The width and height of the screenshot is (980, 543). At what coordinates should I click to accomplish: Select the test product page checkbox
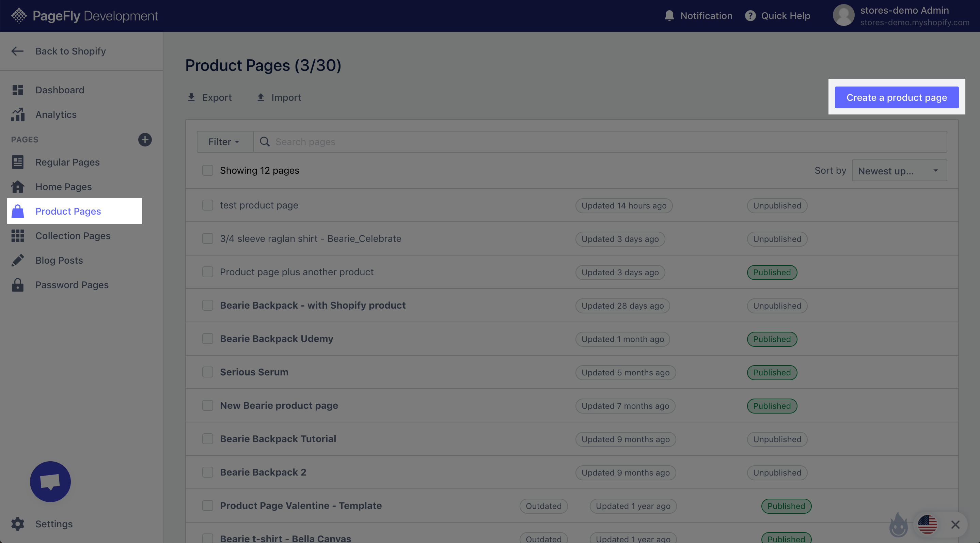(x=207, y=205)
